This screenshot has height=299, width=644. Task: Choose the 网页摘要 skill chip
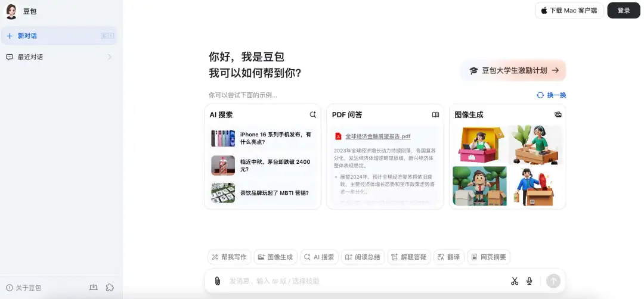(489, 257)
